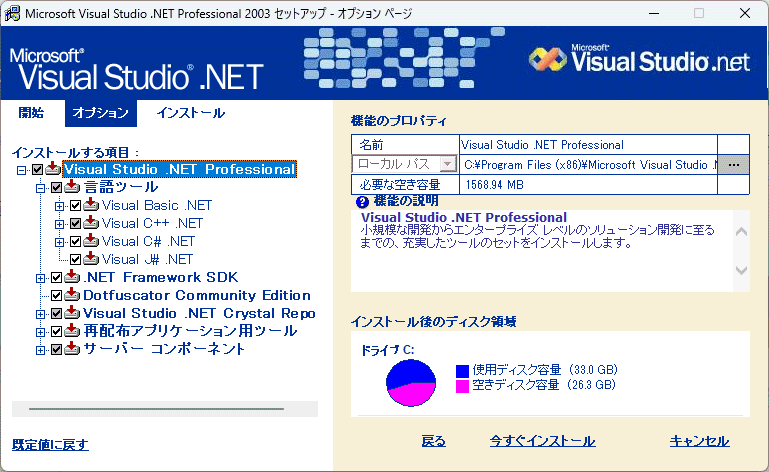
Task: Click install icon beside 再配布アプリケーション用ツール
Action: tap(72, 331)
